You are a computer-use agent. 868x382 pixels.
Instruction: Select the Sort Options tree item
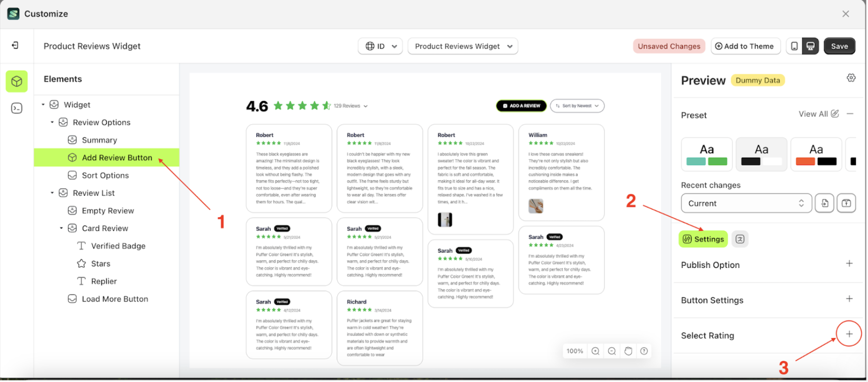[x=107, y=175]
